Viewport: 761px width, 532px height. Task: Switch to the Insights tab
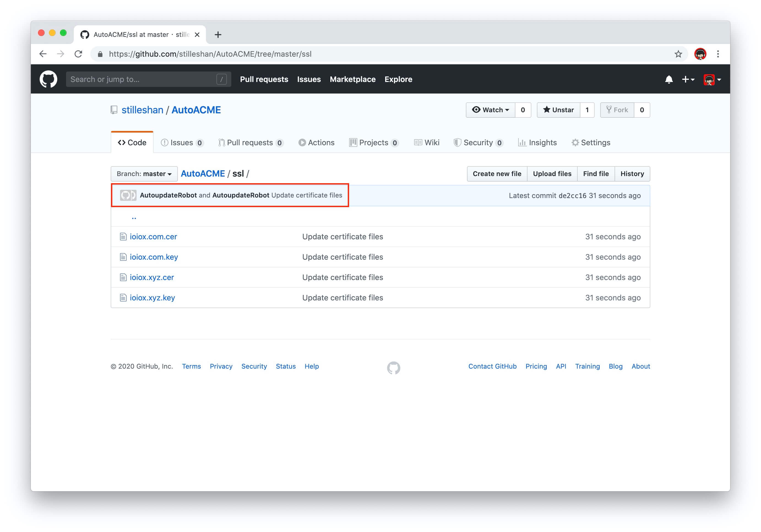coord(537,142)
